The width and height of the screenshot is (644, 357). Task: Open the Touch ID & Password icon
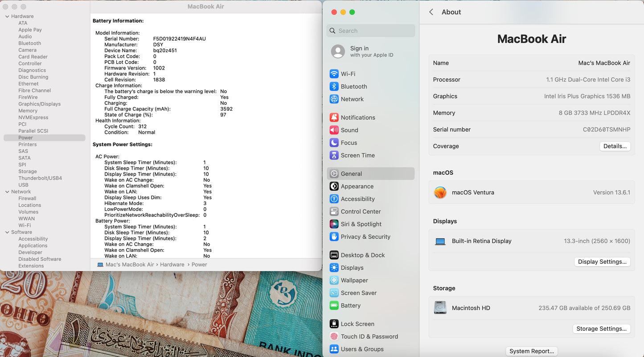pyautogui.click(x=334, y=336)
